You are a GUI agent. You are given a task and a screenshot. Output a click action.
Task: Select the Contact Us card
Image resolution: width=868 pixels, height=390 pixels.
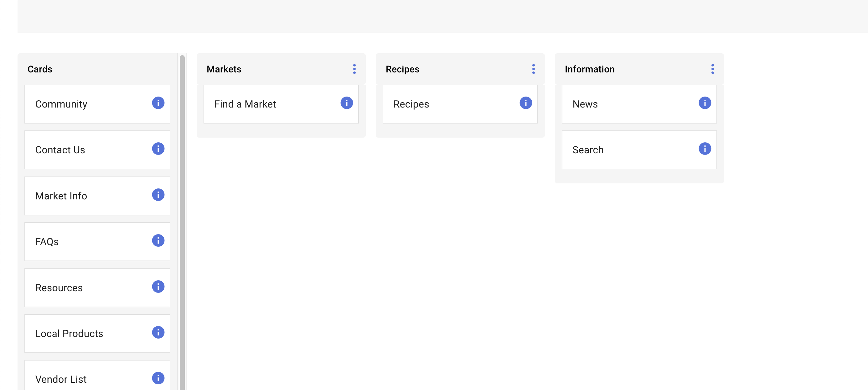(97, 150)
